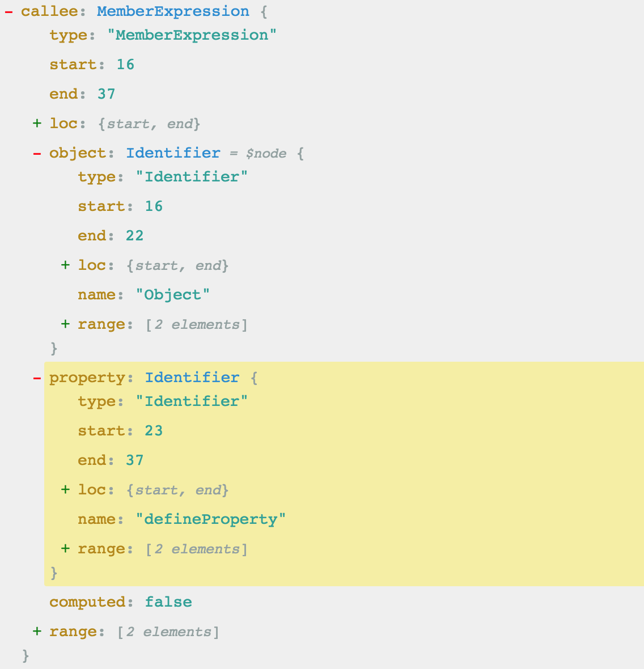Select the MemberExpression type name link
This screenshot has width=644, height=669.
click(173, 11)
